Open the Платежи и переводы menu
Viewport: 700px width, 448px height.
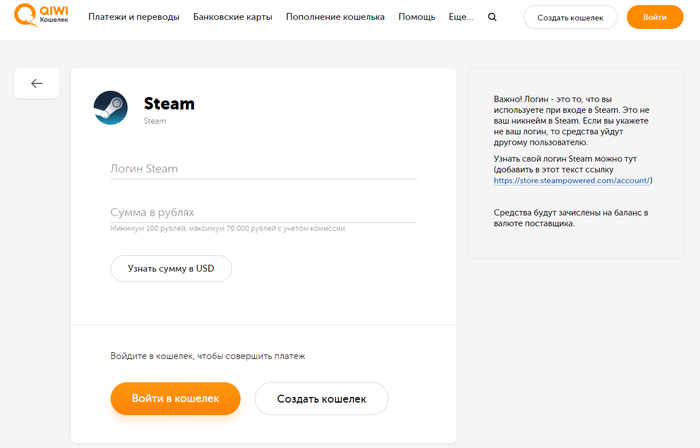[x=133, y=17]
